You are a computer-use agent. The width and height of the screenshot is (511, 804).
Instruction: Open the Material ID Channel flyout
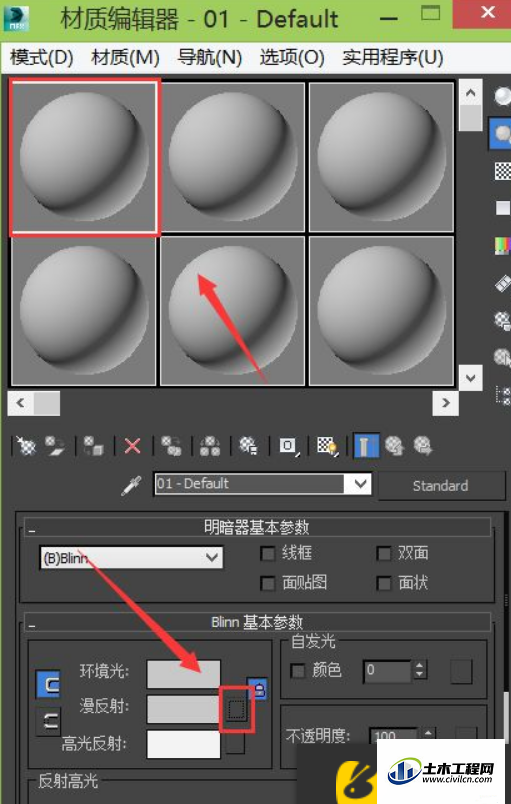(289, 446)
